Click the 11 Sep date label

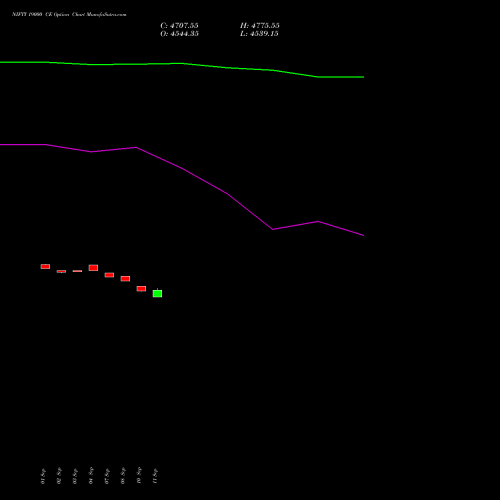coord(155,476)
